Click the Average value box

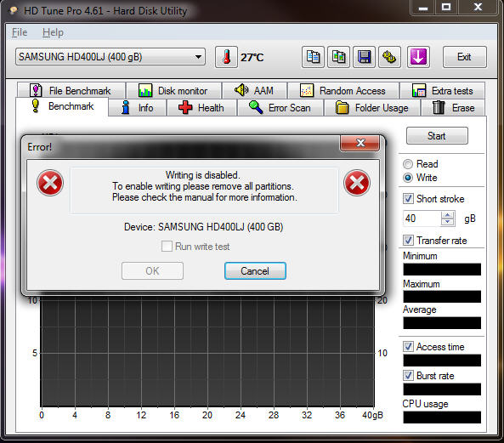pyautogui.click(x=442, y=323)
